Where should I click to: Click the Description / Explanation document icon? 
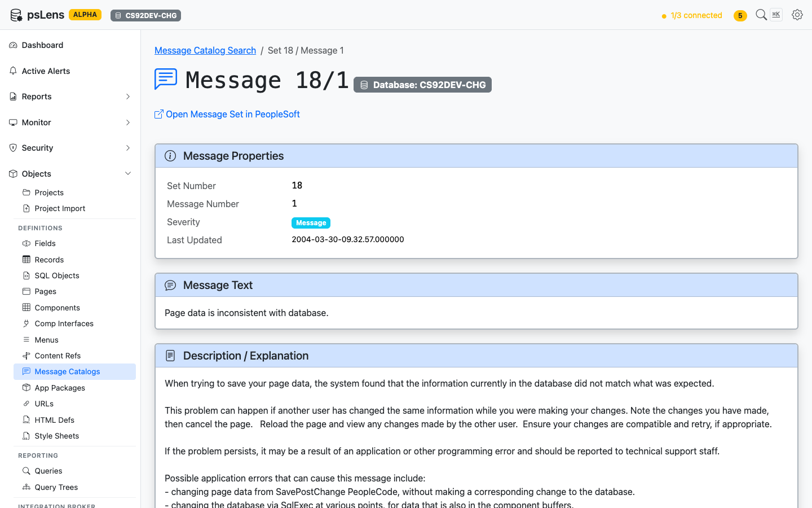(x=170, y=356)
